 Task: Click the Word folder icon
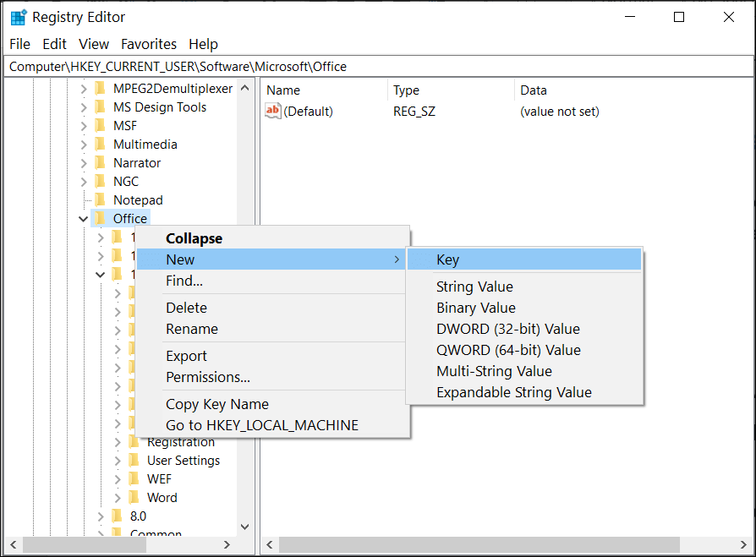tap(134, 497)
